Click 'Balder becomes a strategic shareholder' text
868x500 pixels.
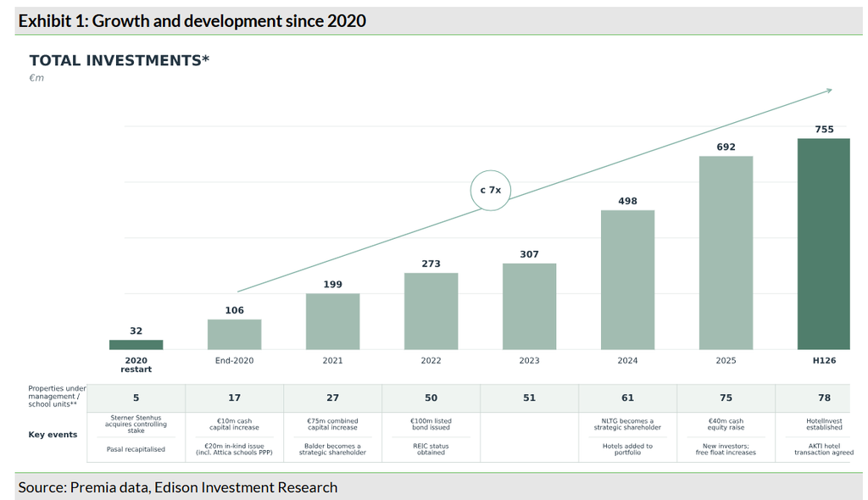(x=332, y=449)
